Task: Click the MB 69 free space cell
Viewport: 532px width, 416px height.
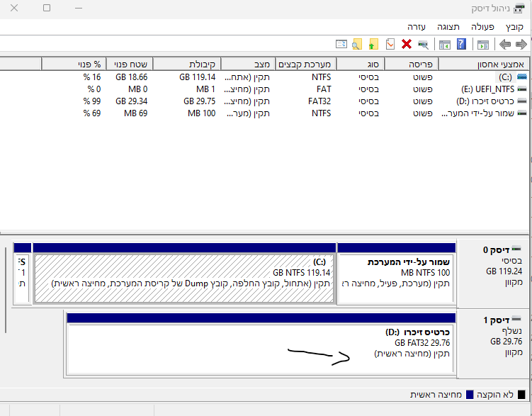Action: click(136, 113)
